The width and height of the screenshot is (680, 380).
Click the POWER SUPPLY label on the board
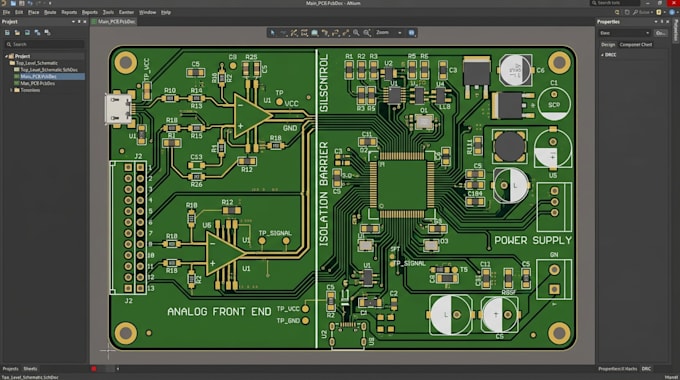pyautogui.click(x=533, y=240)
